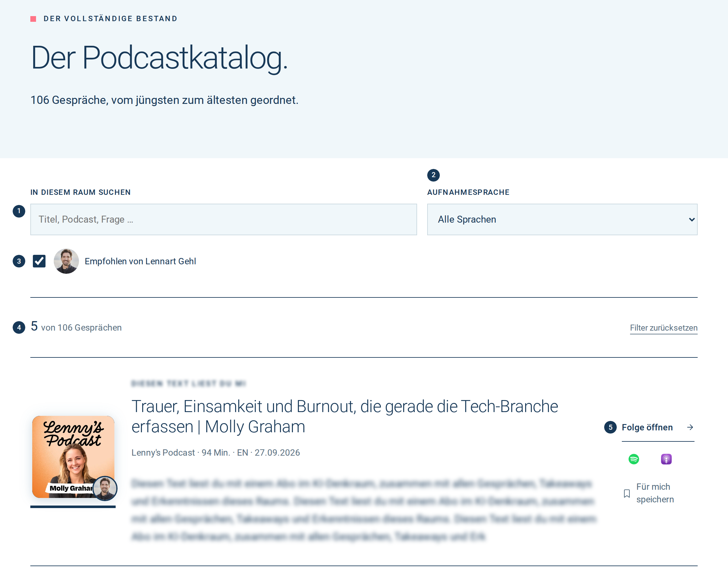Viewport: 728px width, 581px height.
Task: Click the label 'DER VOLLSTÄNDIGE BESTAND'
Action: [110, 19]
